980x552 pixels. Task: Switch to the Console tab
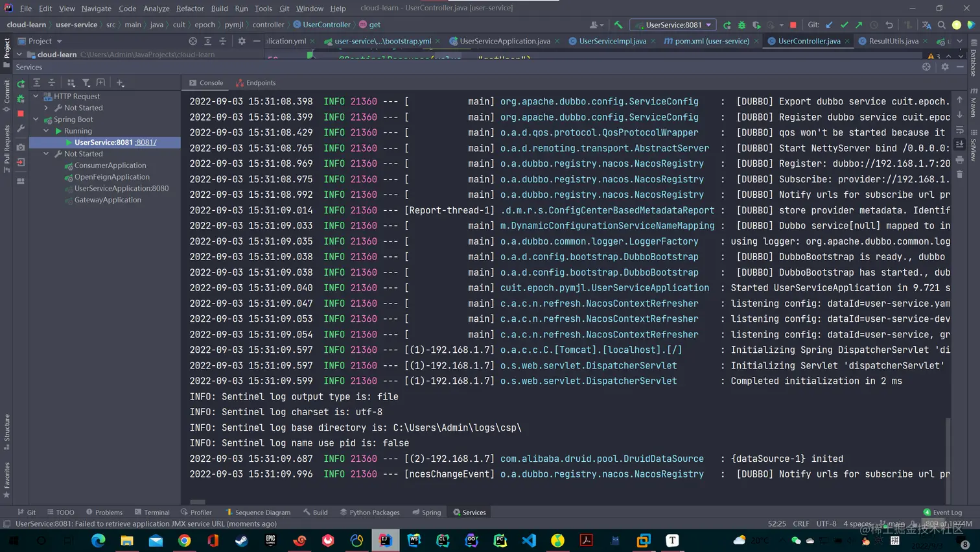tap(206, 83)
